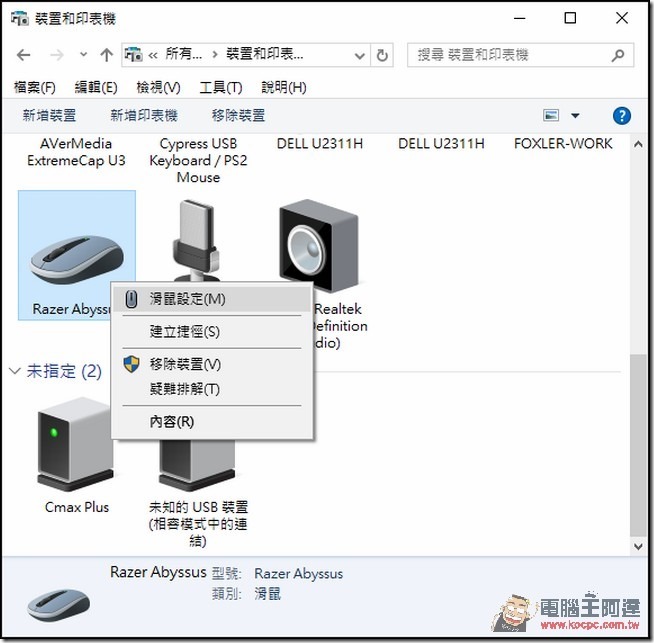Image resolution: width=654 pixels, height=643 pixels.
Task: Click the Cmax Plus label
Action: click(77, 507)
